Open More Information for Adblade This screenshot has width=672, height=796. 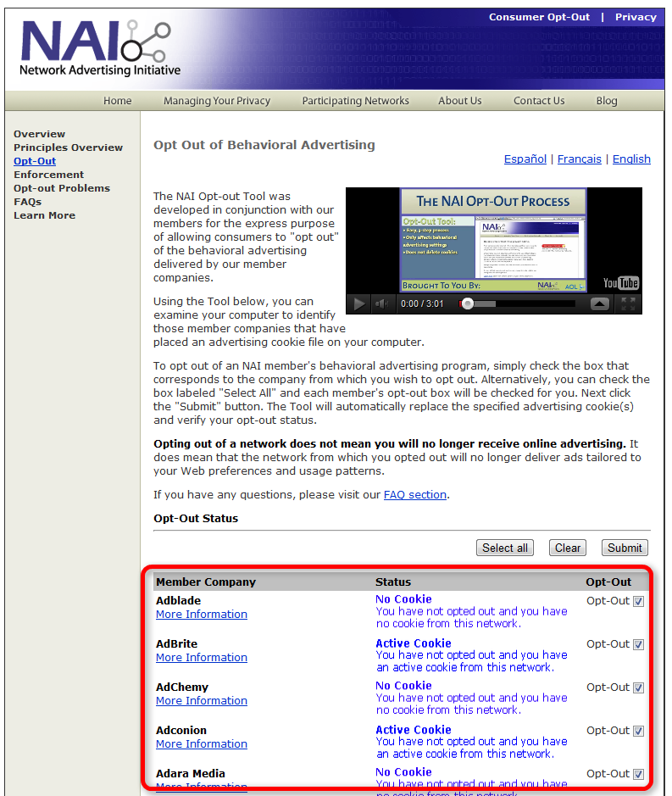tap(202, 615)
